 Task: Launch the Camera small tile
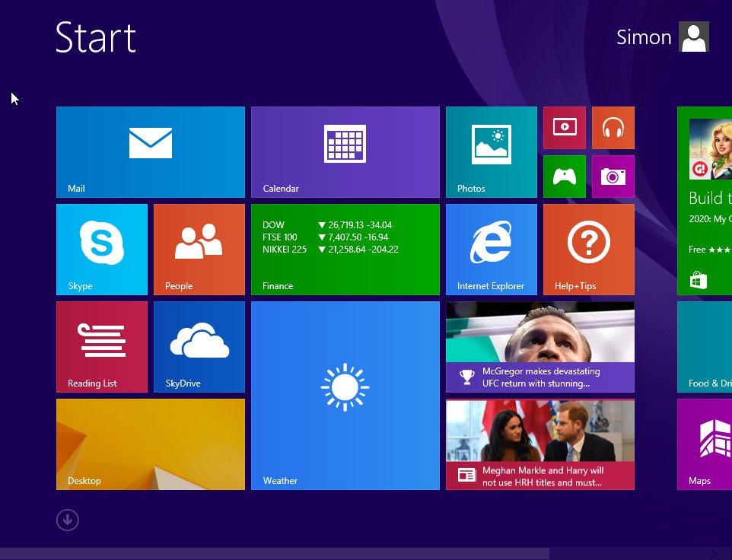[613, 176]
